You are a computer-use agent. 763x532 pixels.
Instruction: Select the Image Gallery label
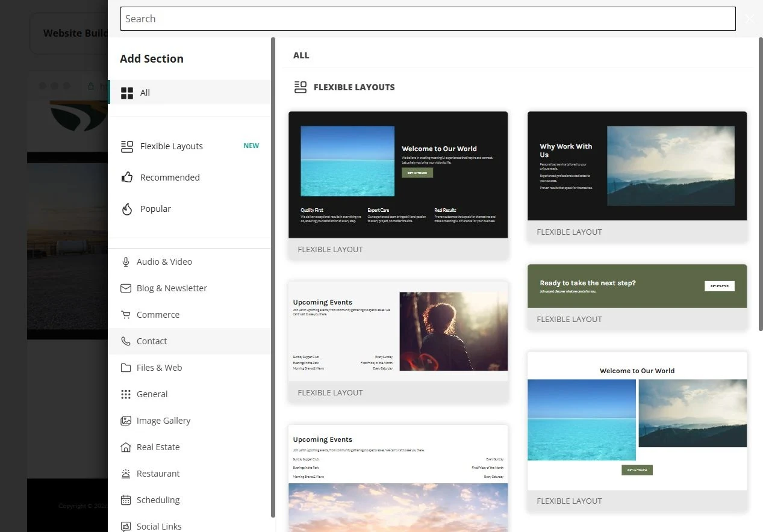click(163, 421)
